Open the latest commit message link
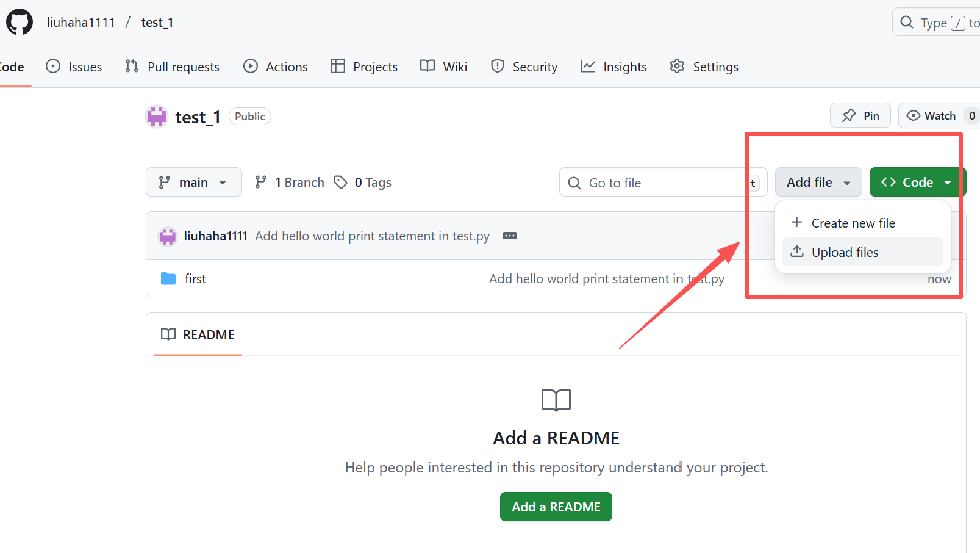 pyautogui.click(x=372, y=236)
